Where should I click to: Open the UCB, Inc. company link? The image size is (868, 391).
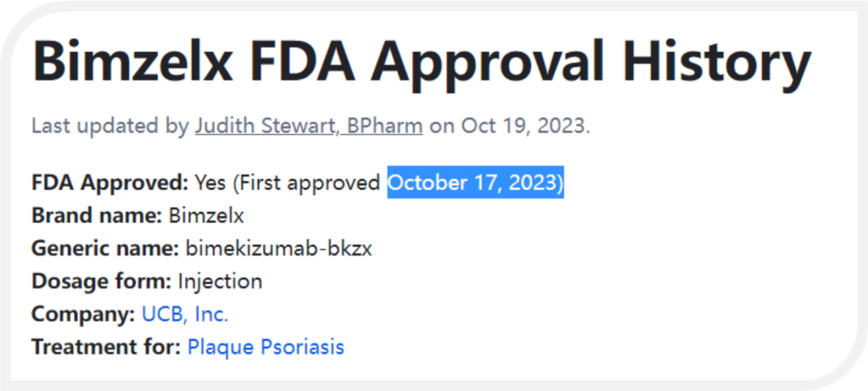185,315
